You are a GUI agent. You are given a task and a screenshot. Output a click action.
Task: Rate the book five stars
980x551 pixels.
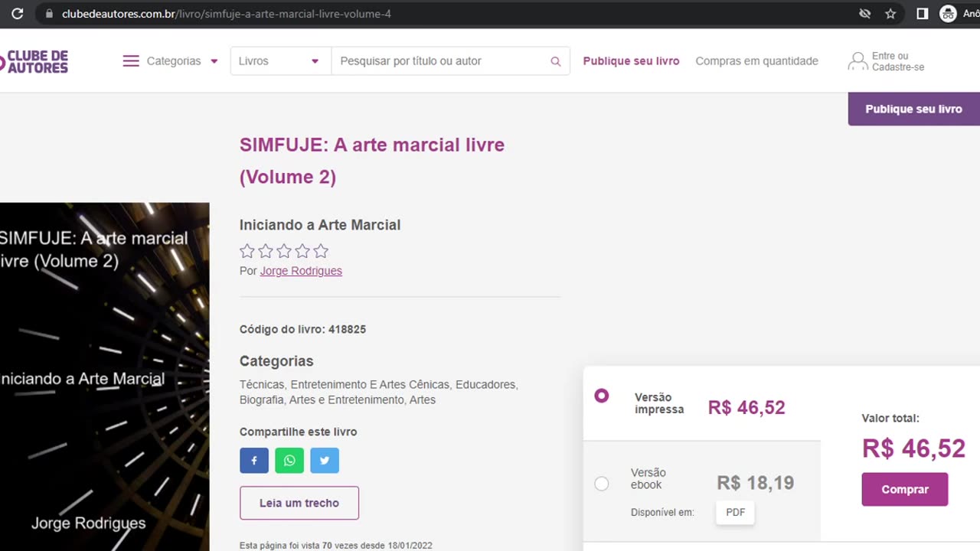point(321,251)
